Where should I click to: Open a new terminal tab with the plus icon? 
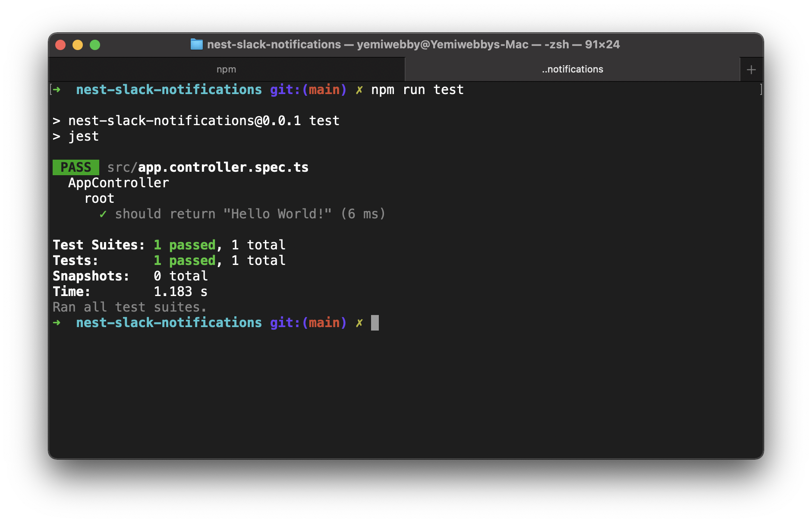click(751, 69)
